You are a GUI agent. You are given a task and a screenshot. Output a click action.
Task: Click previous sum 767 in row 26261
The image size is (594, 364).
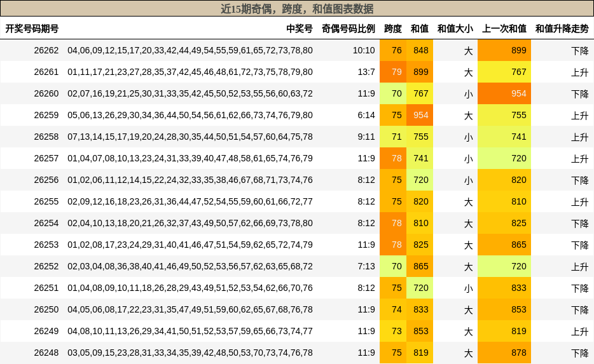pyautogui.click(x=504, y=72)
